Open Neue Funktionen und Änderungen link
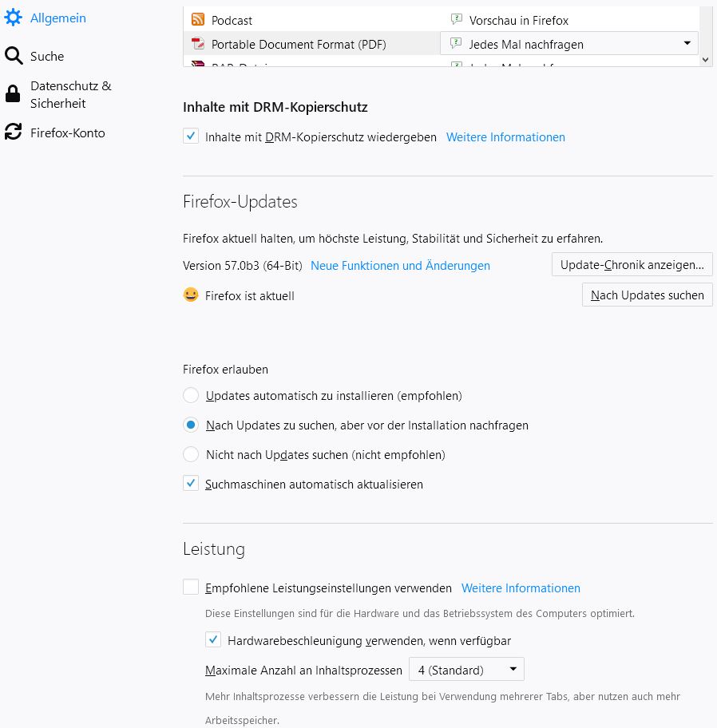This screenshot has width=717, height=728. point(400,266)
